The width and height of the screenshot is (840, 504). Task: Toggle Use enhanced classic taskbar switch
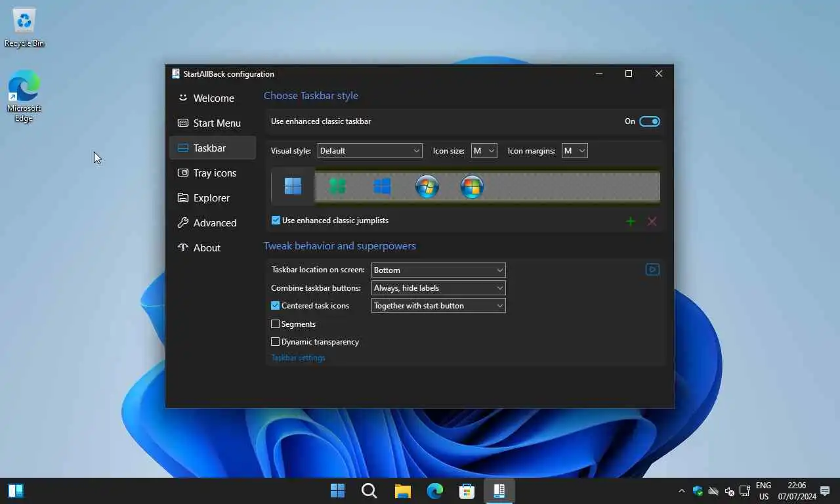[650, 121]
